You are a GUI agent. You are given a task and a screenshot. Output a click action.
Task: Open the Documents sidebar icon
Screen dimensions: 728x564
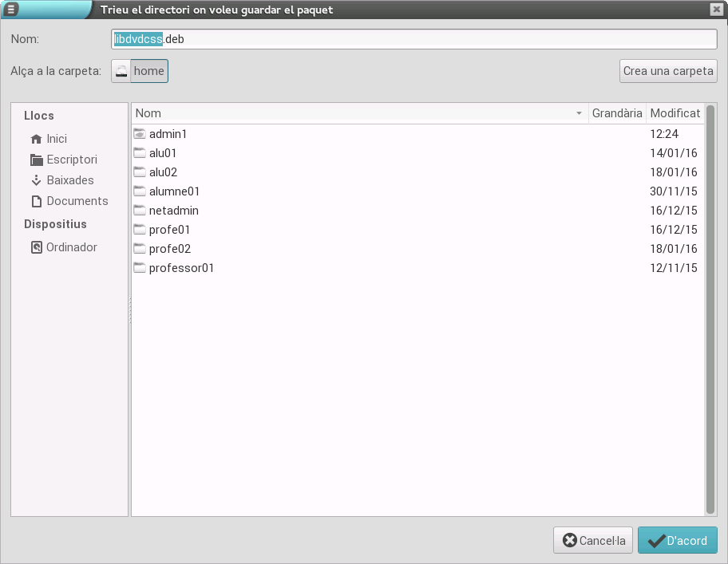click(36, 201)
